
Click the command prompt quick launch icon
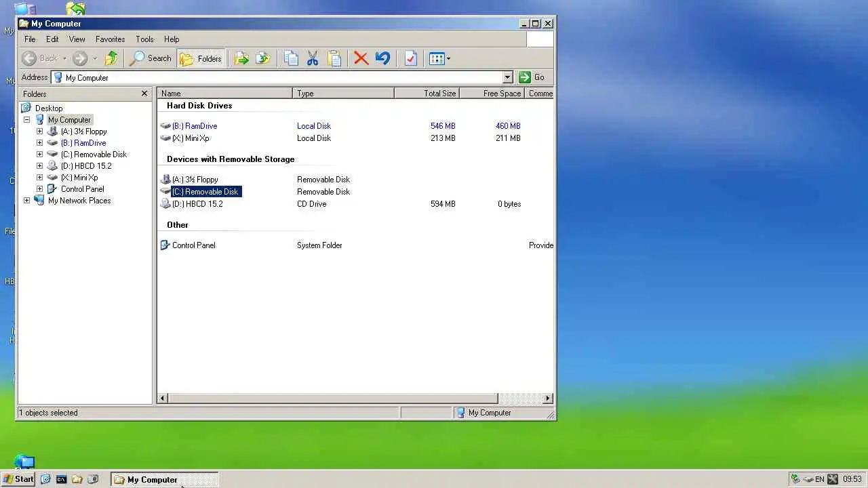click(x=61, y=479)
